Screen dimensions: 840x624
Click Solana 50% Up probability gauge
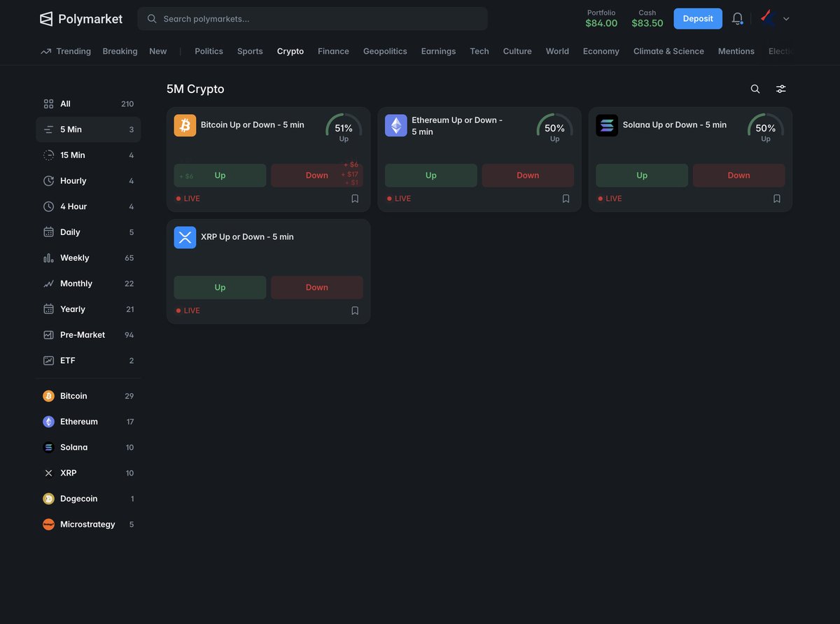(766, 129)
